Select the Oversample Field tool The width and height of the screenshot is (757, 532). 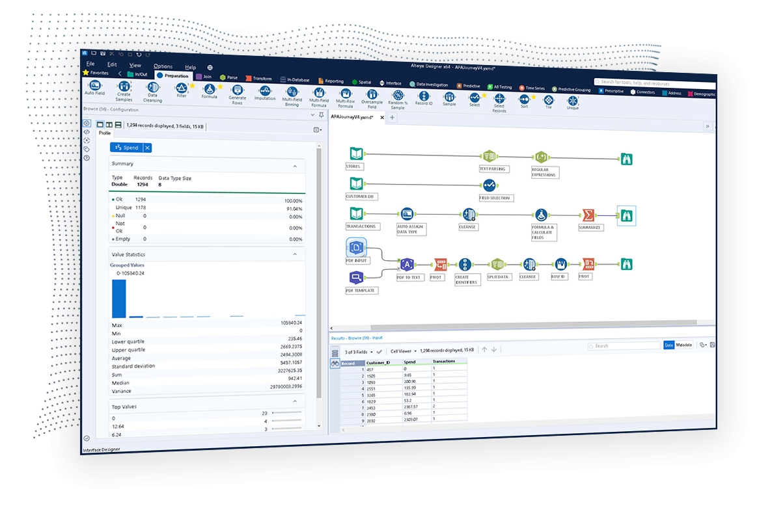click(x=372, y=100)
